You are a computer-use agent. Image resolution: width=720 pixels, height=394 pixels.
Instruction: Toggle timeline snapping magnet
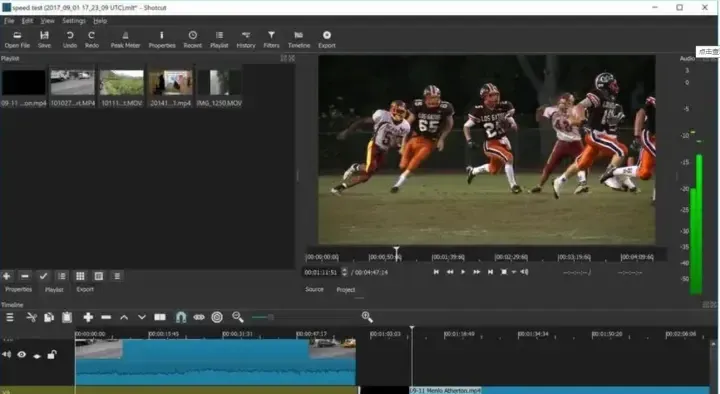pos(181,317)
